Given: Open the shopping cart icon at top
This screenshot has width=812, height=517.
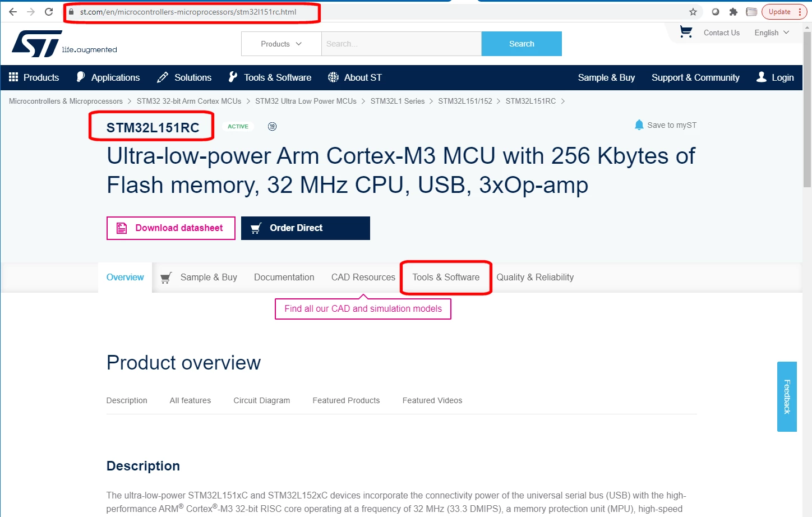Looking at the screenshot, I should click(685, 32).
